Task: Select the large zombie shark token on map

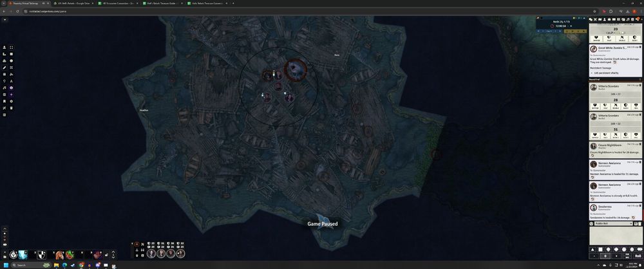Action: tap(296, 70)
